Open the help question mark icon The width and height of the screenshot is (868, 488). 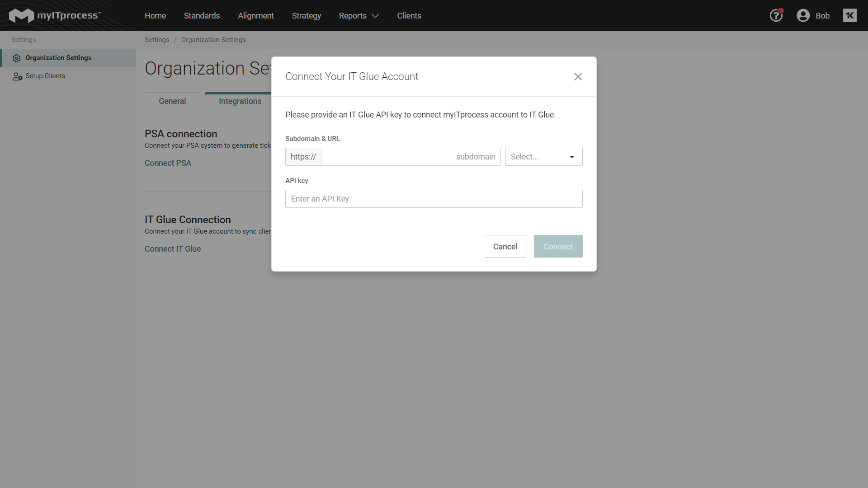[776, 15]
